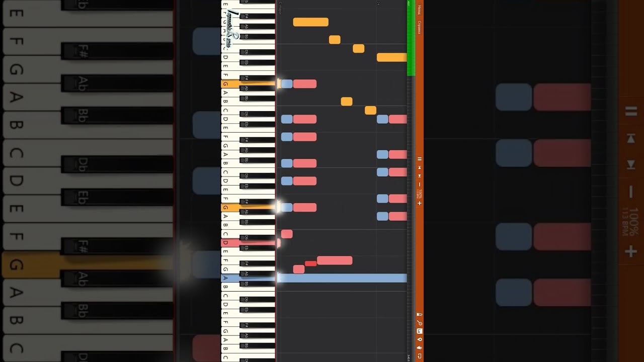Click the green progress bar at the top
This screenshot has height=362, width=644.
pos(411,38)
